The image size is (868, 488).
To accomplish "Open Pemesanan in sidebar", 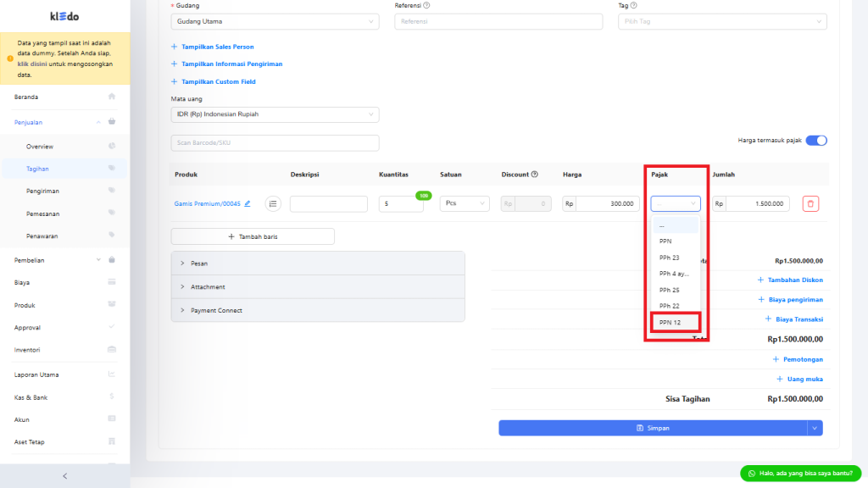I will pos(64,213).
